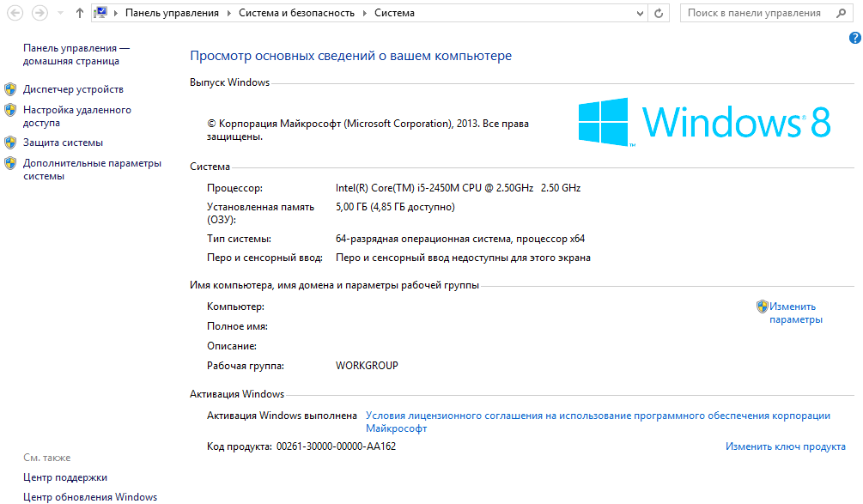Open Настройка удаленного доступа
Viewport: 863px width, 504px height.
click(x=77, y=116)
